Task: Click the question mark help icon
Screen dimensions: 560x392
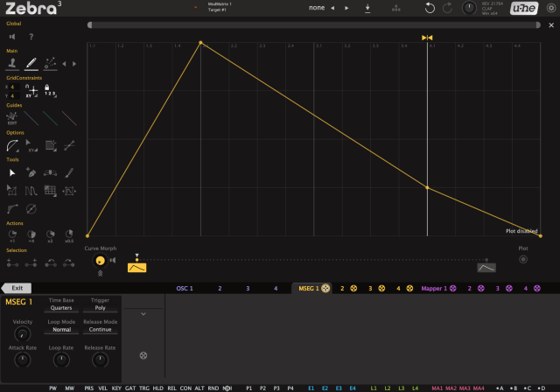Action: [x=31, y=37]
